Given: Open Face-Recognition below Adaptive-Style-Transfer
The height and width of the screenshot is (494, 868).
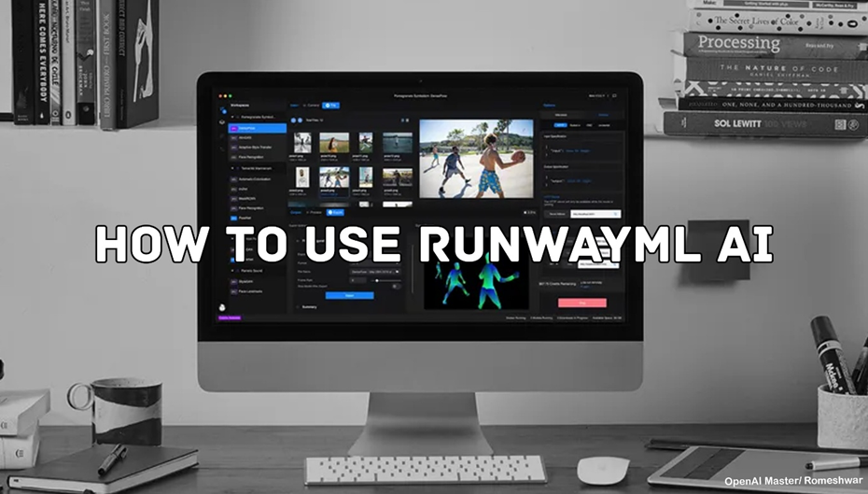Looking at the screenshot, I should click(251, 157).
